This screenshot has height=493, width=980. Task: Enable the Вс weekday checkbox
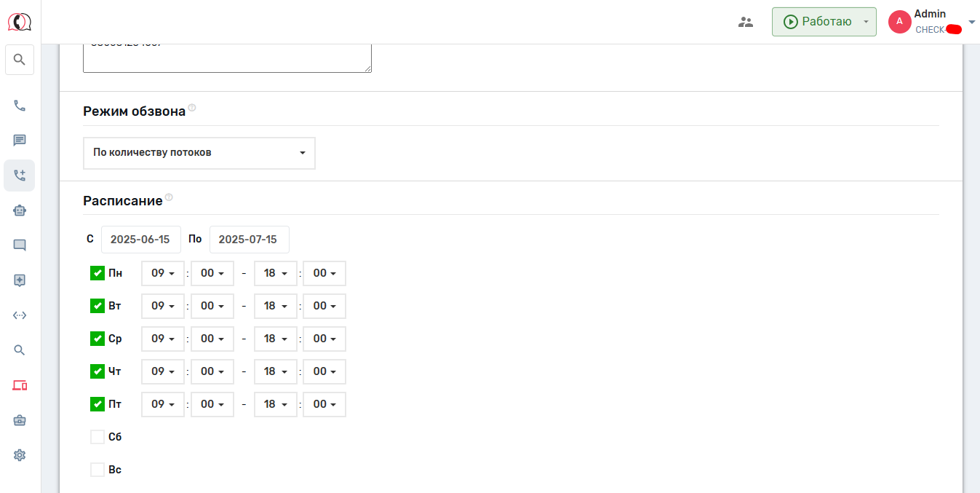coord(97,470)
